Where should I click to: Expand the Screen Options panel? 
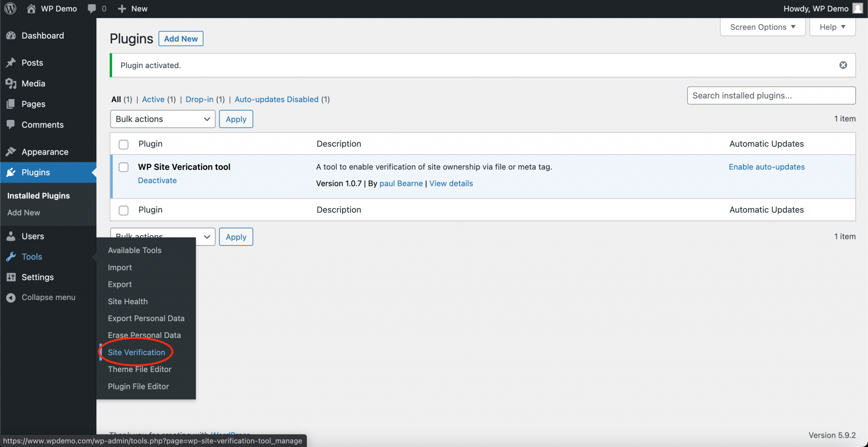762,27
